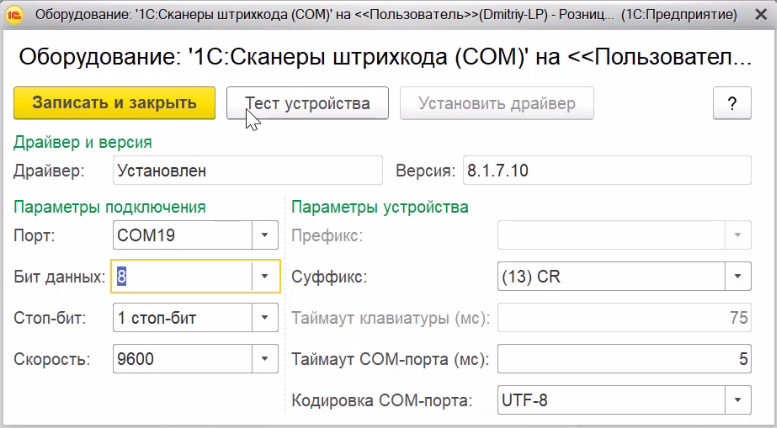The image size is (777, 428).
Task: Close the equipment settings window
Action: [x=761, y=15]
